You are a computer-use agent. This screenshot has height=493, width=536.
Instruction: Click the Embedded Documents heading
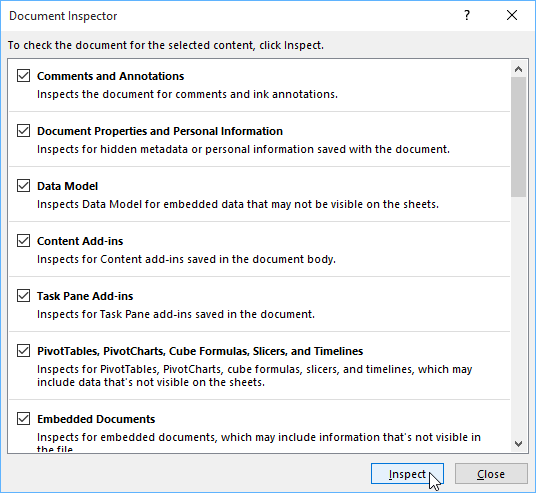(96, 419)
